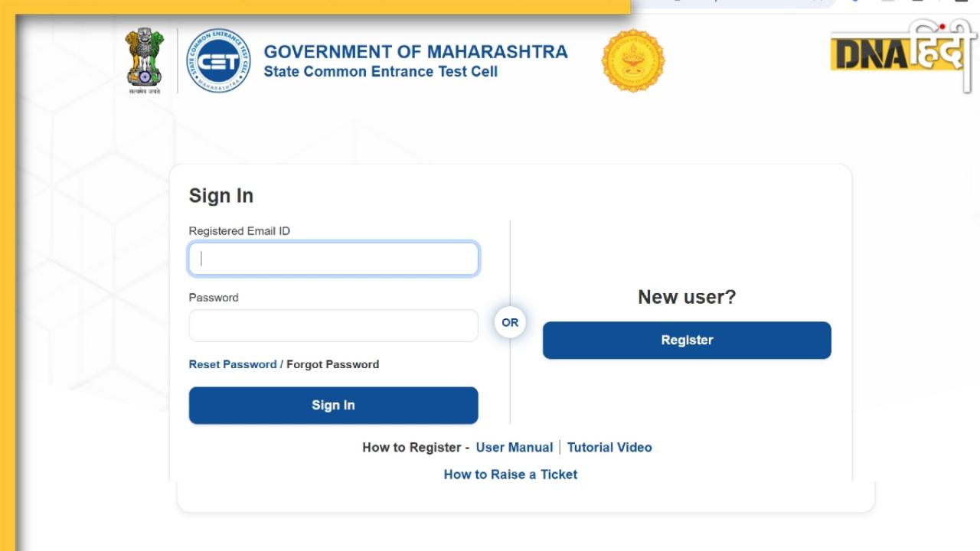Viewport: 980px width, 551px height.
Task: Click the State Common Entrance Test Cell subtitle
Action: [381, 72]
